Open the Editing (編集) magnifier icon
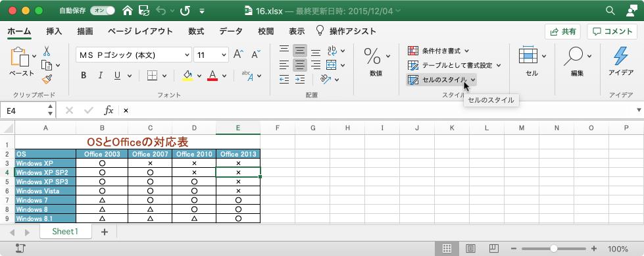The height and width of the screenshot is (256, 644). pyautogui.click(x=574, y=57)
